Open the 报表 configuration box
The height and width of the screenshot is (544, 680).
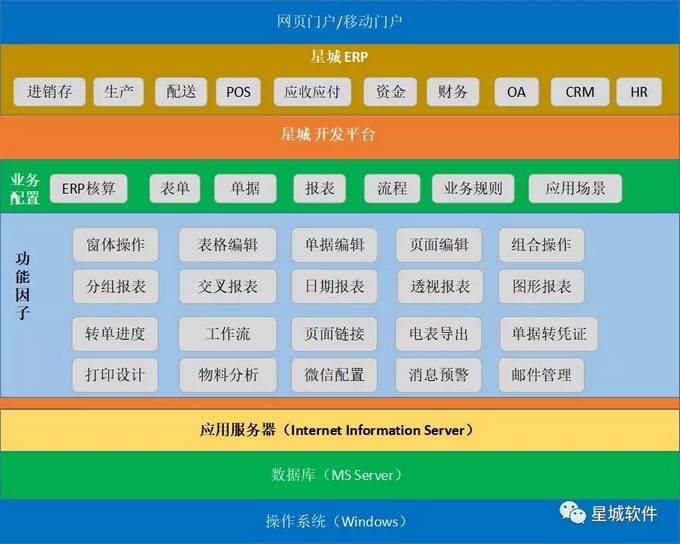[x=320, y=188]
